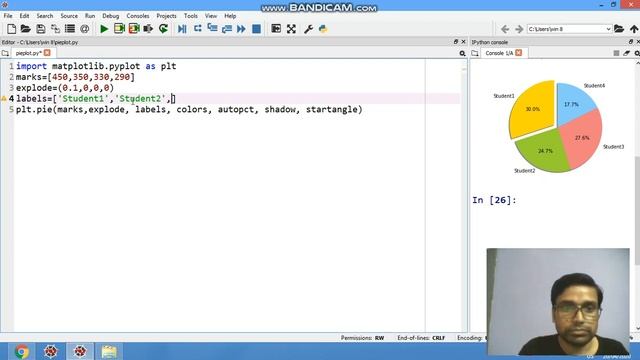
Task: Continue execution double-arrow debug icon
Action: point(241,29)
